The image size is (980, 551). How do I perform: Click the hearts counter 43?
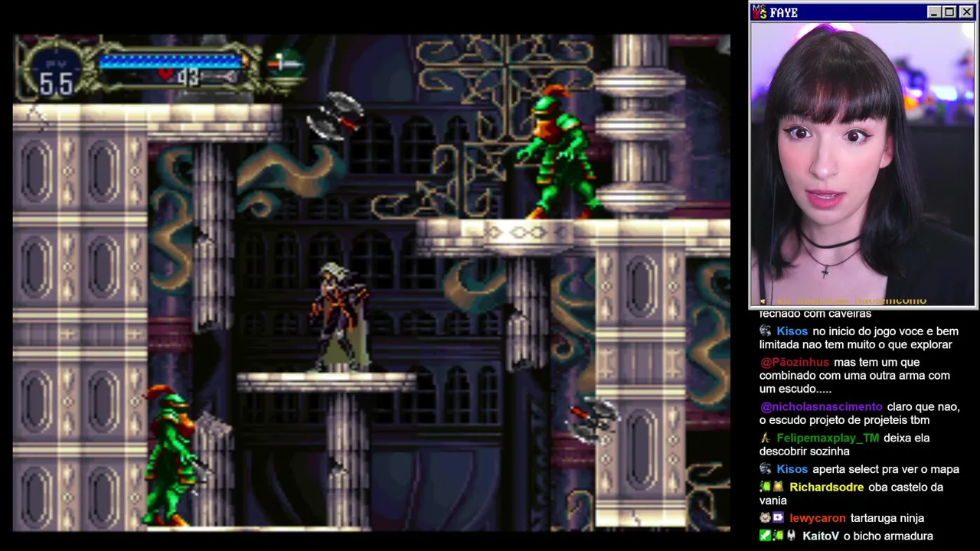coord(188,77)
